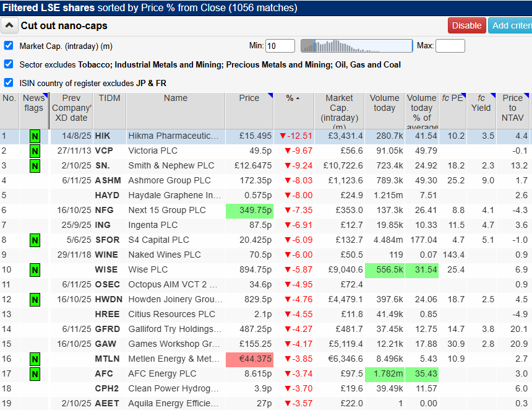Click Naked Wines fc PE 143.4

click(x=453, y=255)
